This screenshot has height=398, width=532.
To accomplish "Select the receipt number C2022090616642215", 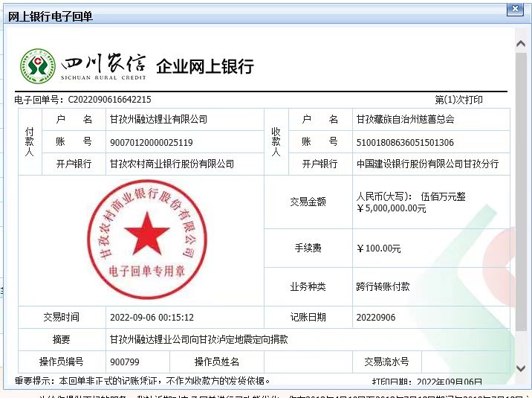I will [x=109, y=100].
